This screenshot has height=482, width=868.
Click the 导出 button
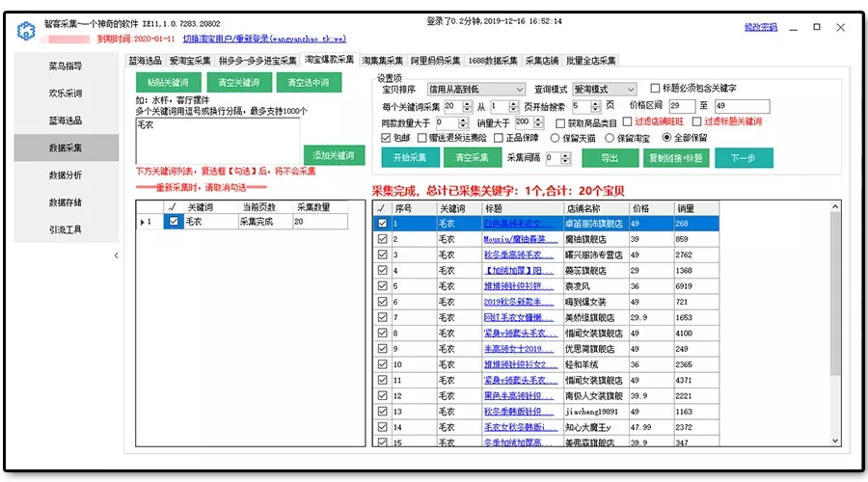(610, 158)
